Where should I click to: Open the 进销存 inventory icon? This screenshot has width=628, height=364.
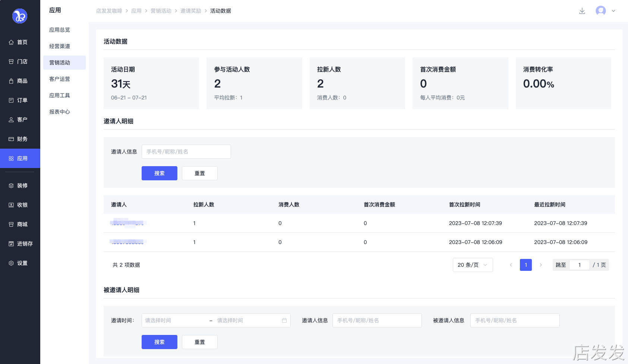click(11, 244)
